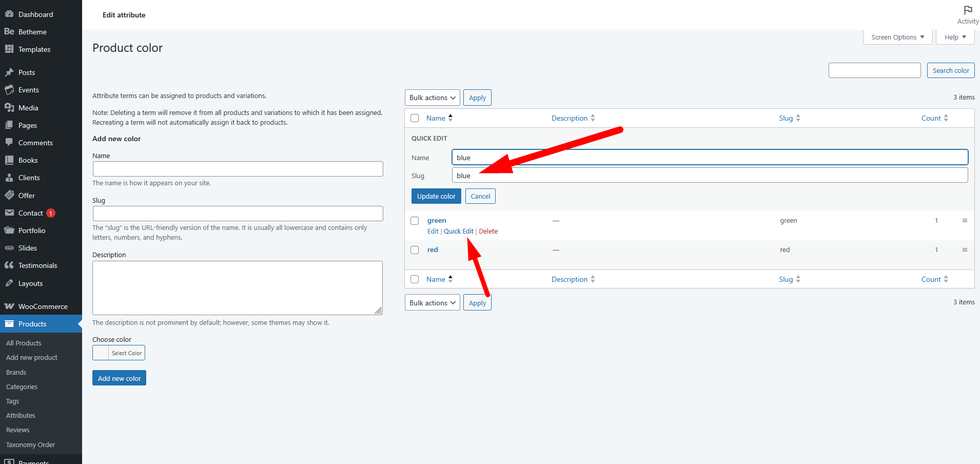This screenshot has width=980, height=464.
Task: Expand the Screen Options panel
Action: [x=897, y=37]
